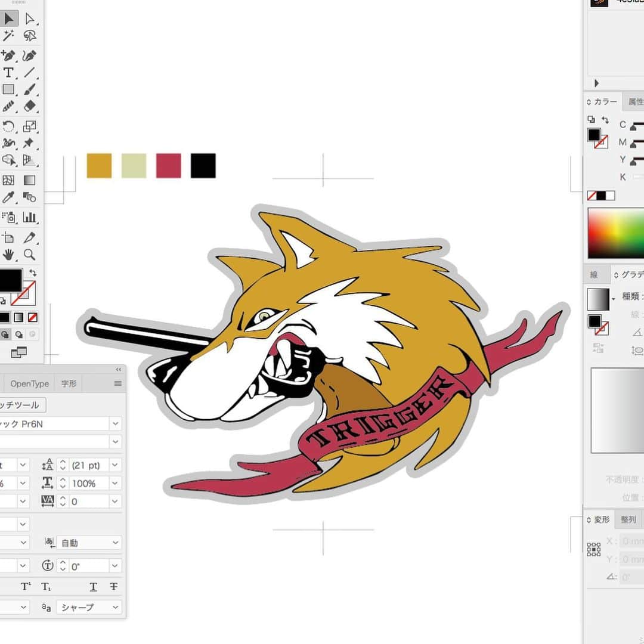This screenshot has width=644, height=644.
Task: Switch to the 整列 tab
Action: click(628, 519)
